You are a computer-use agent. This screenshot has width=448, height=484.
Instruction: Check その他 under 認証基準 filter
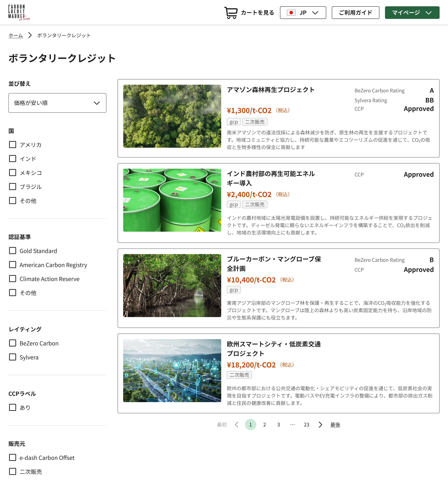point(13,293)
